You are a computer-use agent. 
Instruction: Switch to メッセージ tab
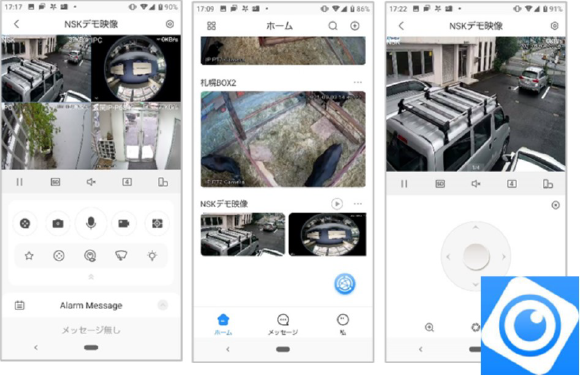(x=283, y=324)
